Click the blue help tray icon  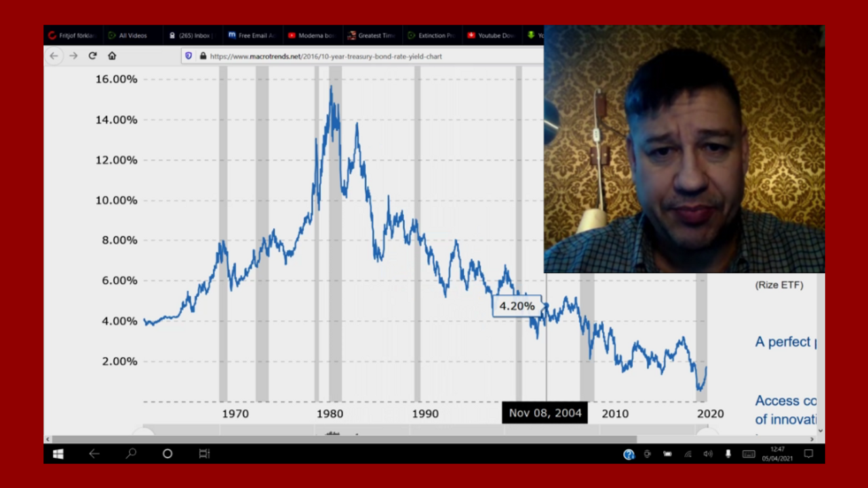(x=629, y=454)
